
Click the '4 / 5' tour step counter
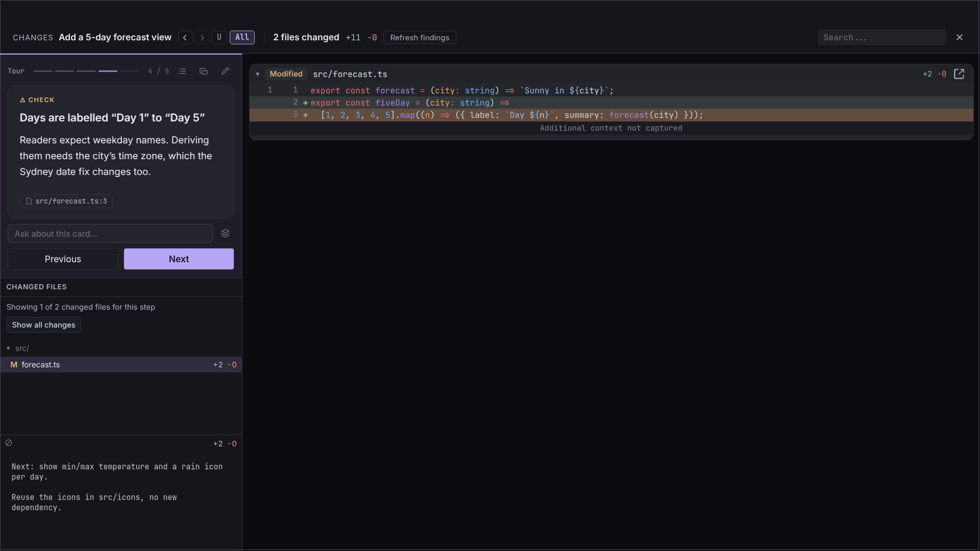pyautogui.click(x=159, y=71)
